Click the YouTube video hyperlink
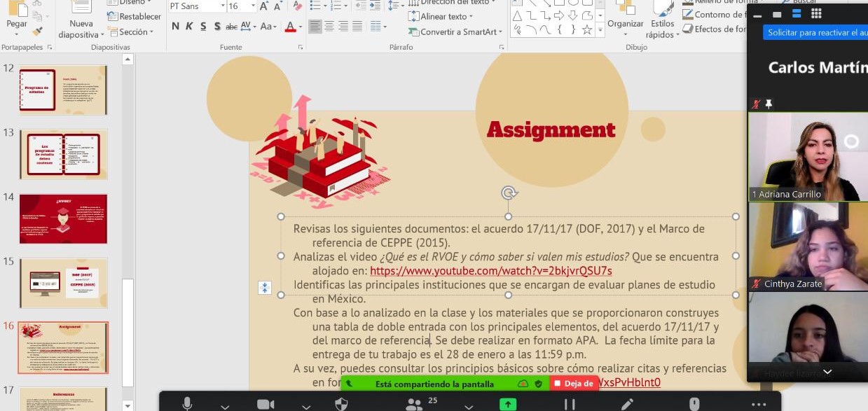The height and width of the screenshot is (411, 868). tap(491, 271)
